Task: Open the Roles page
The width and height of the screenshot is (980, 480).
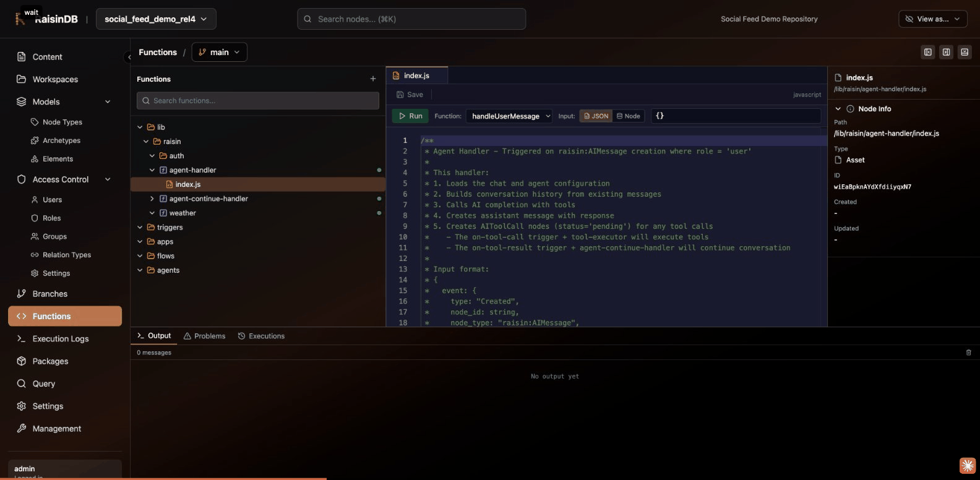Action: click(x=51, y=218)
